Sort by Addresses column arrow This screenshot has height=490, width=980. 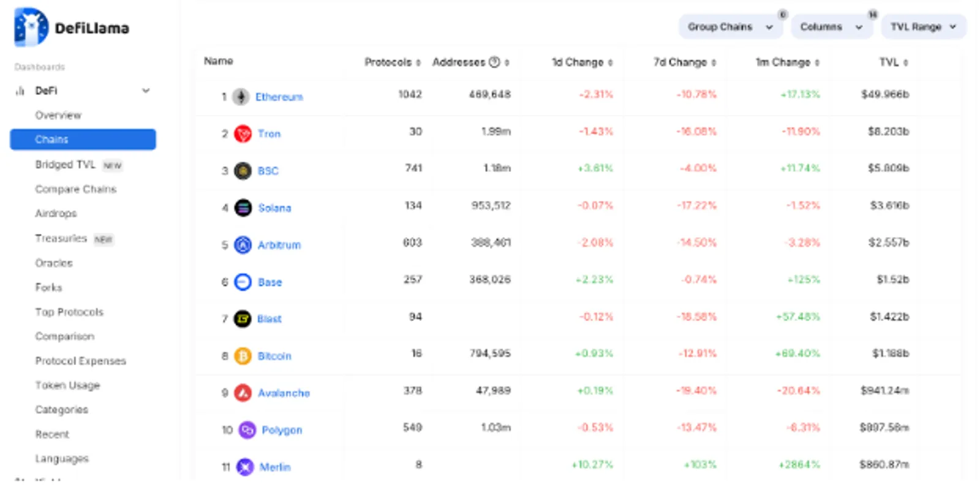point(507,62)
